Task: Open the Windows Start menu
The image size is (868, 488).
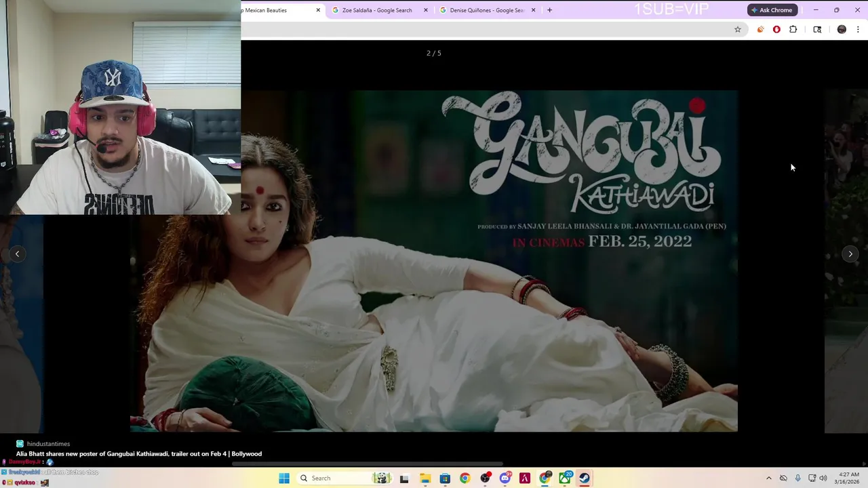Action: (284, 479)
